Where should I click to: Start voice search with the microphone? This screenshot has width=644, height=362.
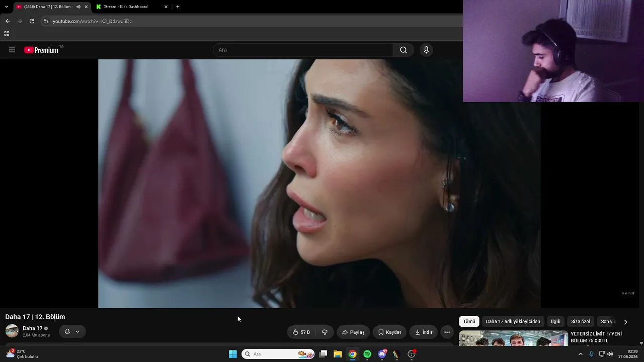[x=426, y=50]
